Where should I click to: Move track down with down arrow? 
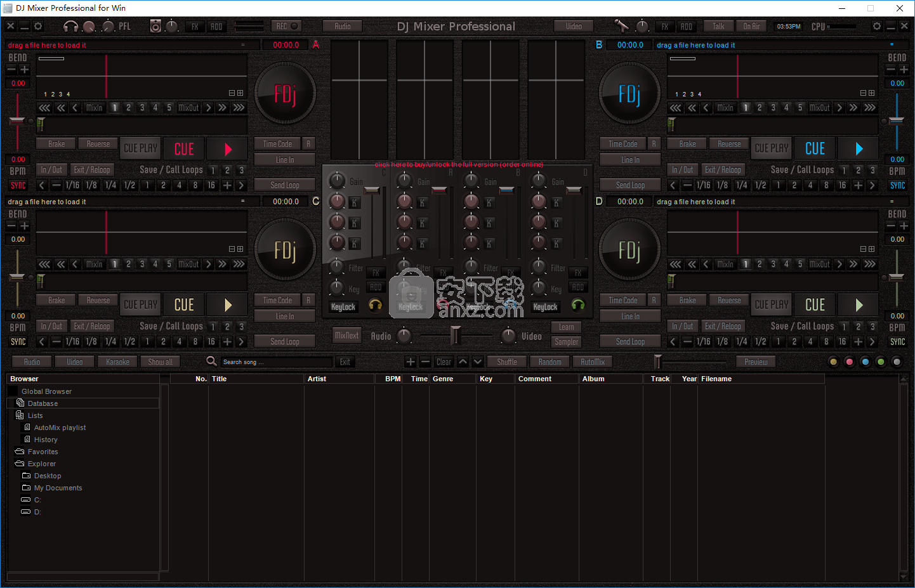point(478,362)
